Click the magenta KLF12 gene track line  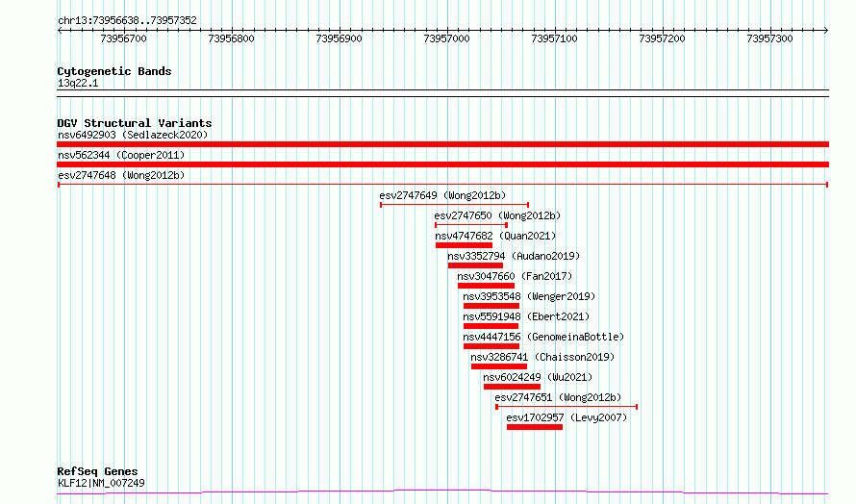click(442, 492)
